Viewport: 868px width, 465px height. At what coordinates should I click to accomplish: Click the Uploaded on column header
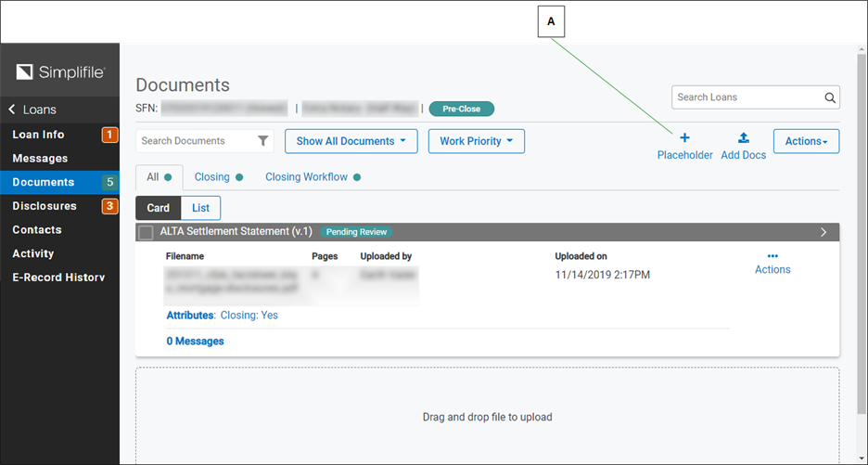[x=581, y=256]
